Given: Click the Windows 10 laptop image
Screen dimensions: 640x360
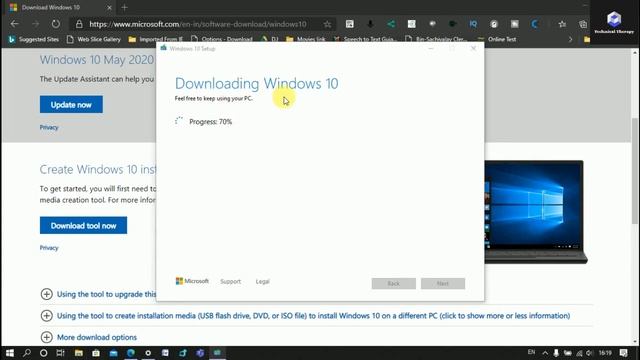Looking at the screenshot, I should point(536,212).
